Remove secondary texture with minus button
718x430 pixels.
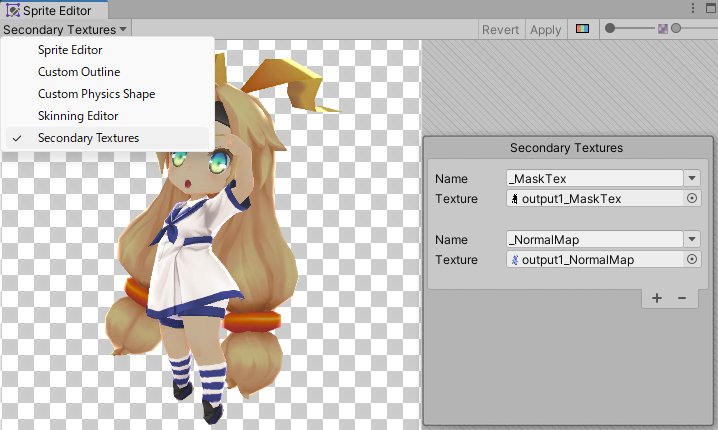click(682, 298)
